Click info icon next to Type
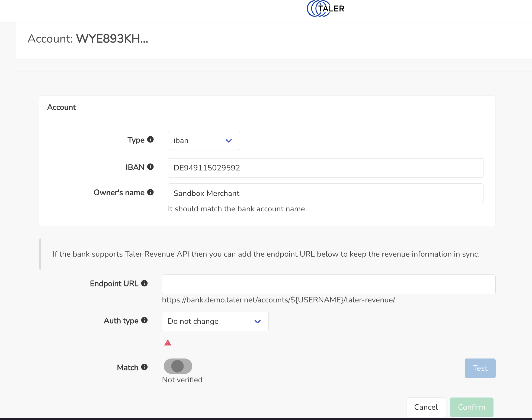532x420 pixels. pos(150,139)
